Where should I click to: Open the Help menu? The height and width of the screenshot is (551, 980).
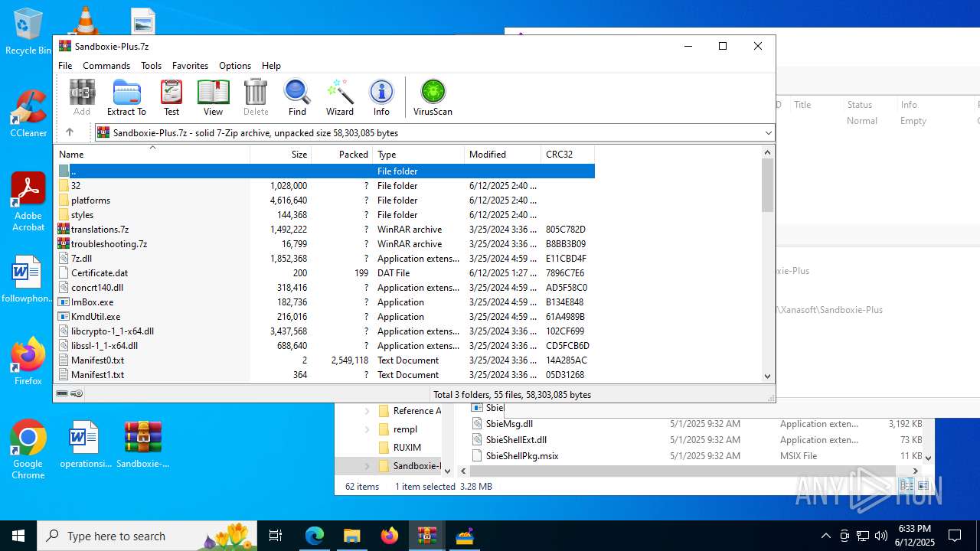271,66
